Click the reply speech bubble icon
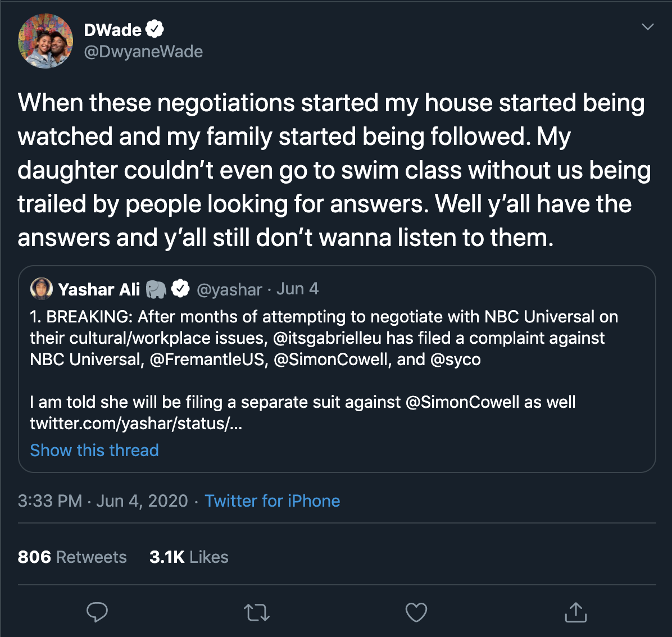Viewport: 672px width, 637px height. point(97,612)
